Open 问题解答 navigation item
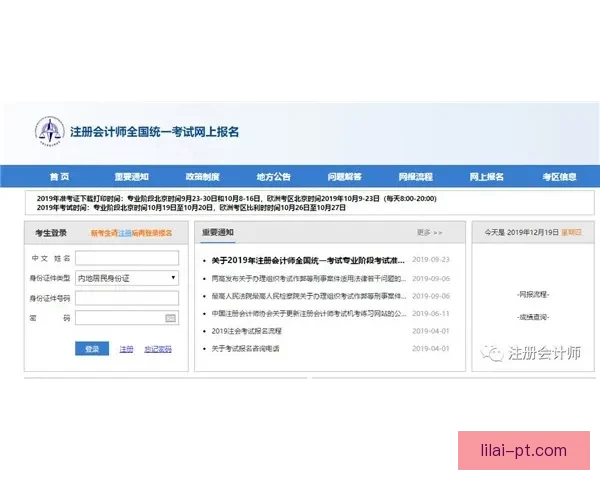The image size is (600, 480). tap(344, 176)
